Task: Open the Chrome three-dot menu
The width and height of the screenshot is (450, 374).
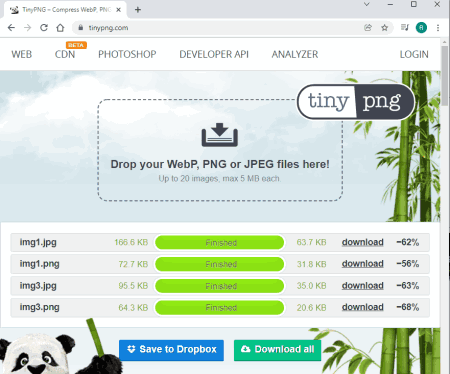Action: 438,28
